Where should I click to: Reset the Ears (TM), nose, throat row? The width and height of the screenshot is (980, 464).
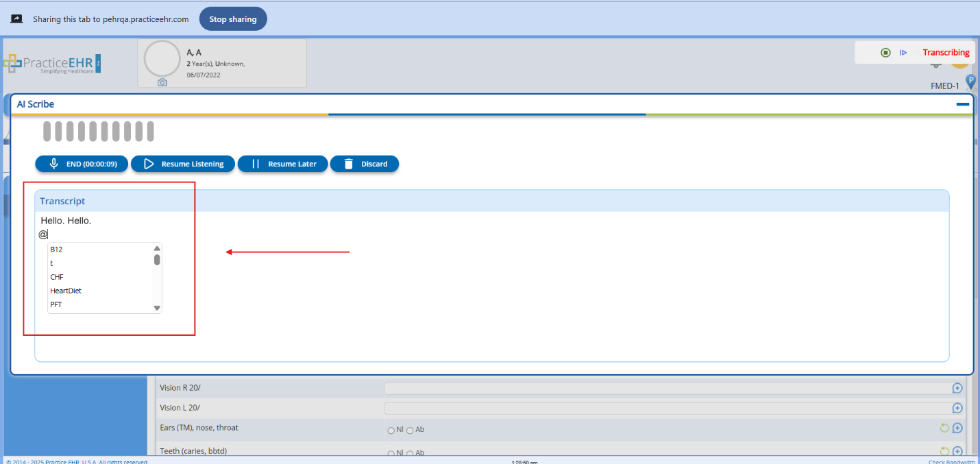(x=945, y=428)
